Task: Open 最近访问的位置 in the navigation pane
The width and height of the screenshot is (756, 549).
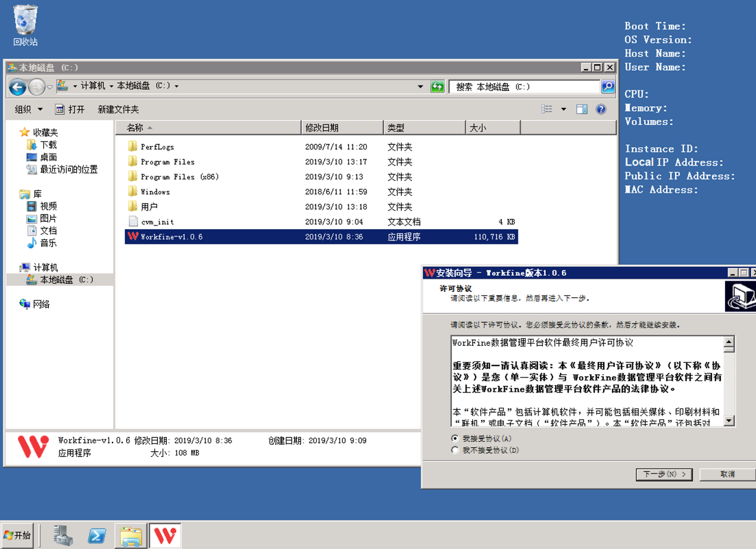Action: 62,169
